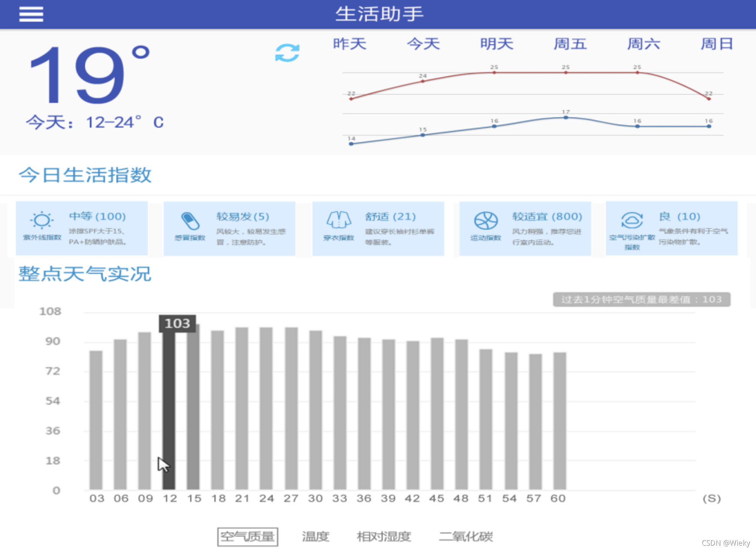Click the bar at 33 seconds
This screenshot has width=756, height=551.
(340, 413)
